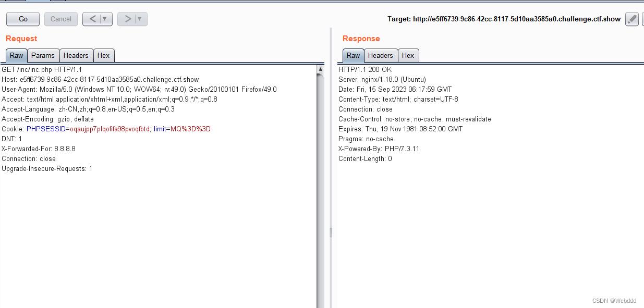Click the divider between Request and Response

click(x=331, y=232)
